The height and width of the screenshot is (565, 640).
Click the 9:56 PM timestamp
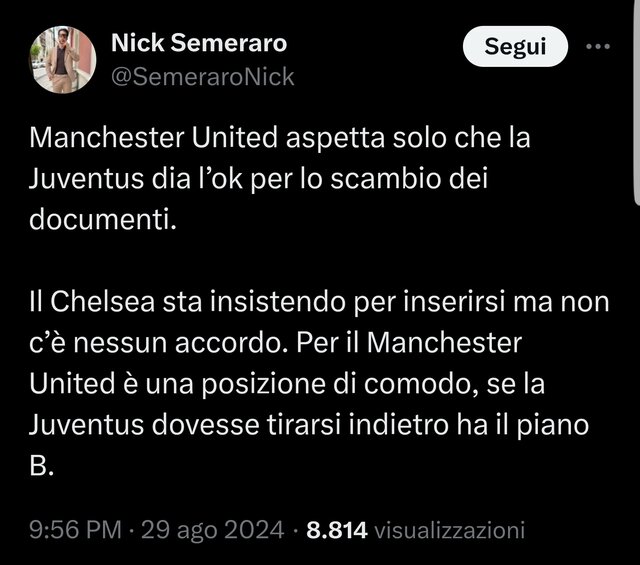[x=76, y=530]
